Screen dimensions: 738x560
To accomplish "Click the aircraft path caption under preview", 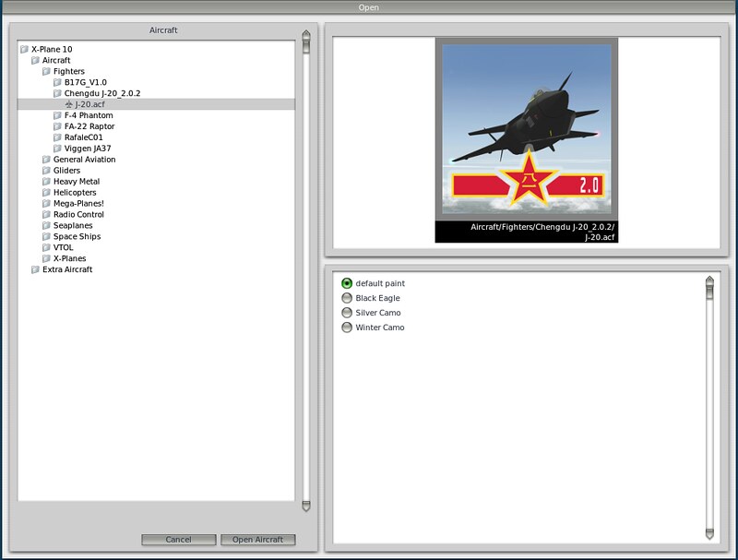I will coord(542,232).
